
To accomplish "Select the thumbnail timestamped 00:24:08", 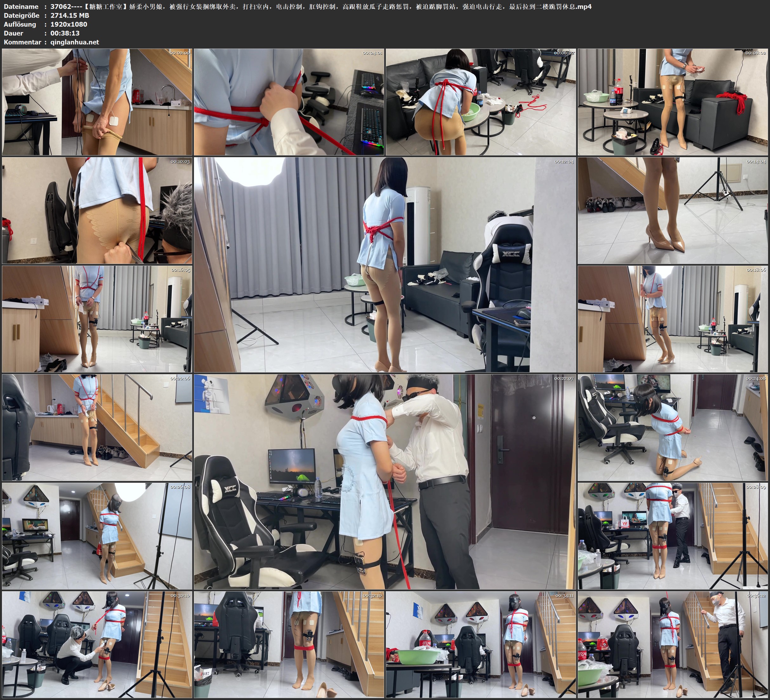I will coord(673,427).
